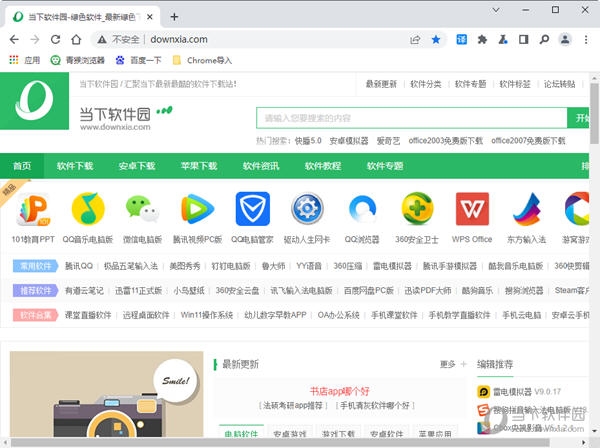600x448 pixels.
Task: Click the 当下软件园 green logo
Action: [34, 101]
